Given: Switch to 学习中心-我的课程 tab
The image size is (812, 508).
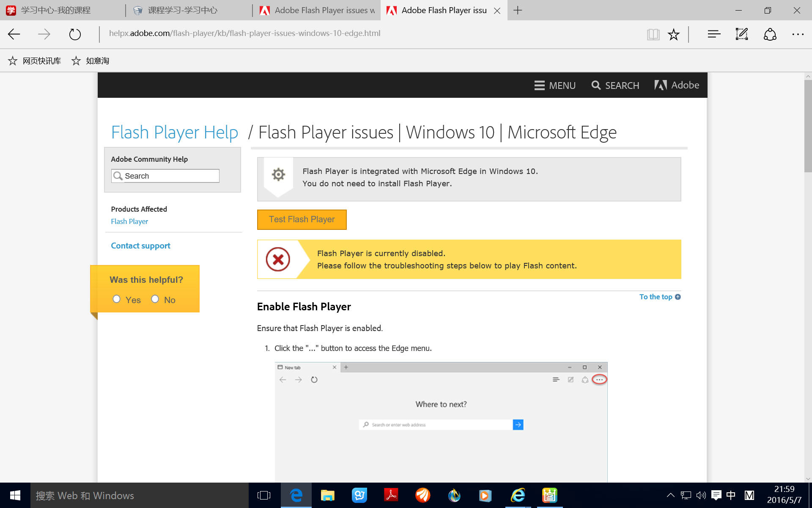Looking at the screenshot, I should click(63, 10).
